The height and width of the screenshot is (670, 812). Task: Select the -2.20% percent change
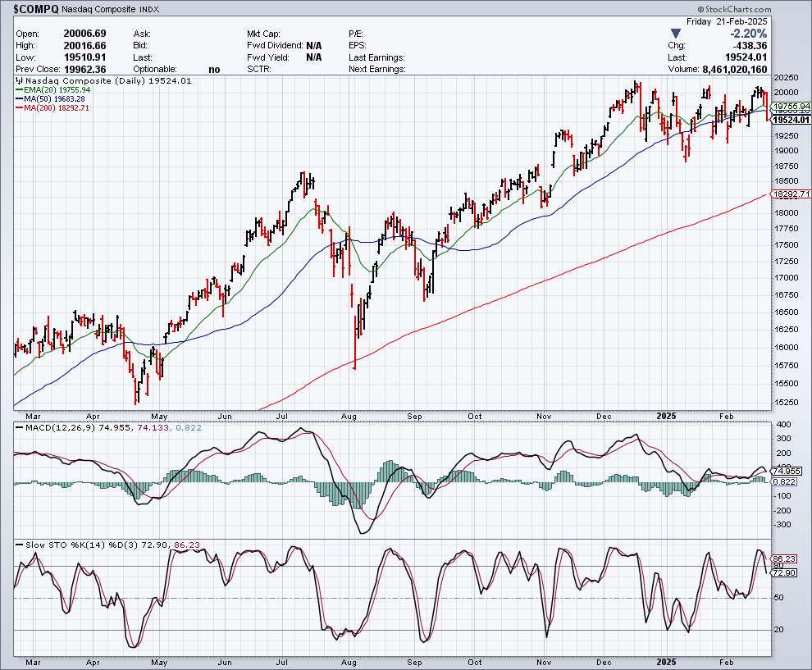tap(748, 34)
